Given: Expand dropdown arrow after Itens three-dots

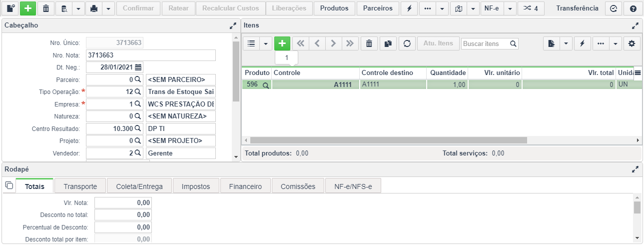Looking at the screenshot, I should pyautogui.click(x=616, y=43).
